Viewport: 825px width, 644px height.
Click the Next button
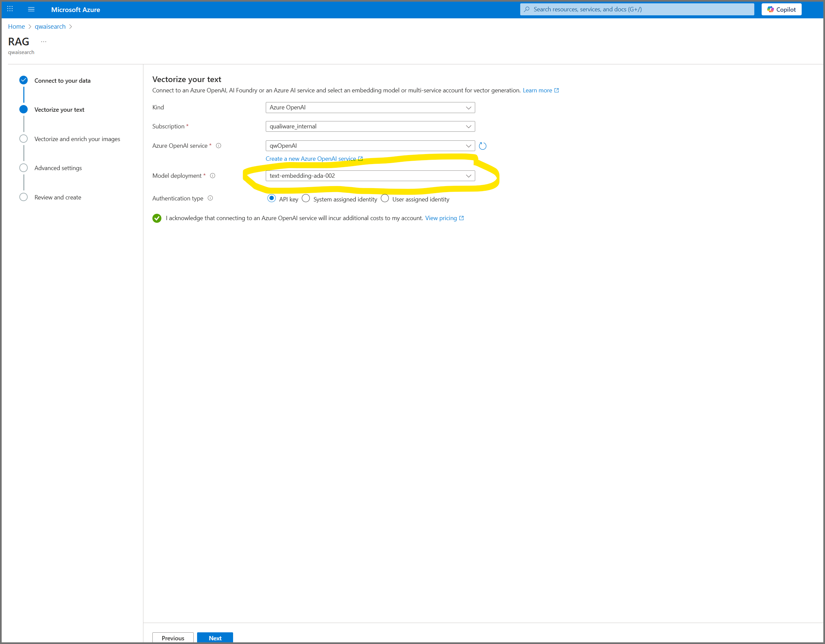point(214,638)
